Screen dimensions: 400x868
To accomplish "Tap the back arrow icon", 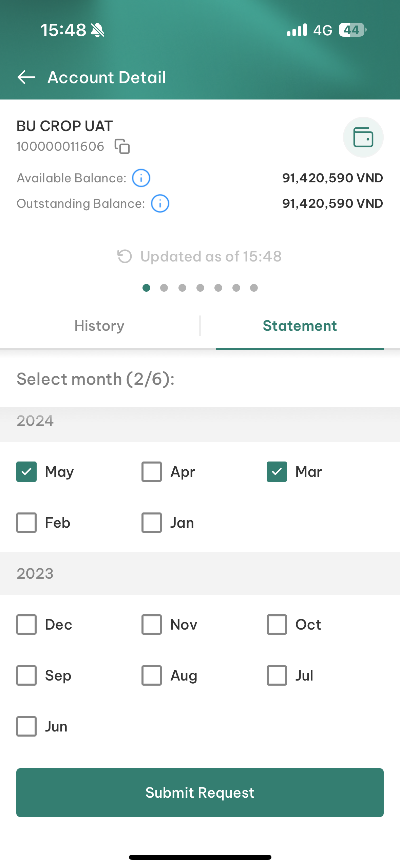I will (x=26, y=77).
